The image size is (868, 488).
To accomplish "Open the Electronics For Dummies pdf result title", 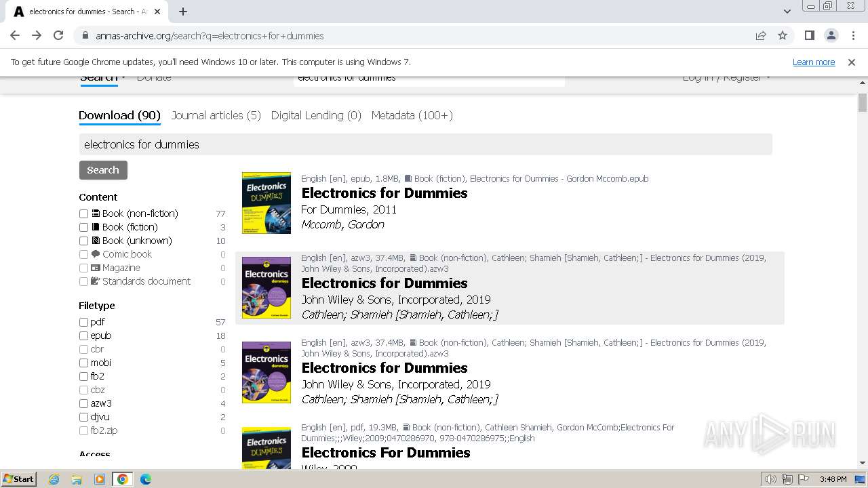I will 386,453.
